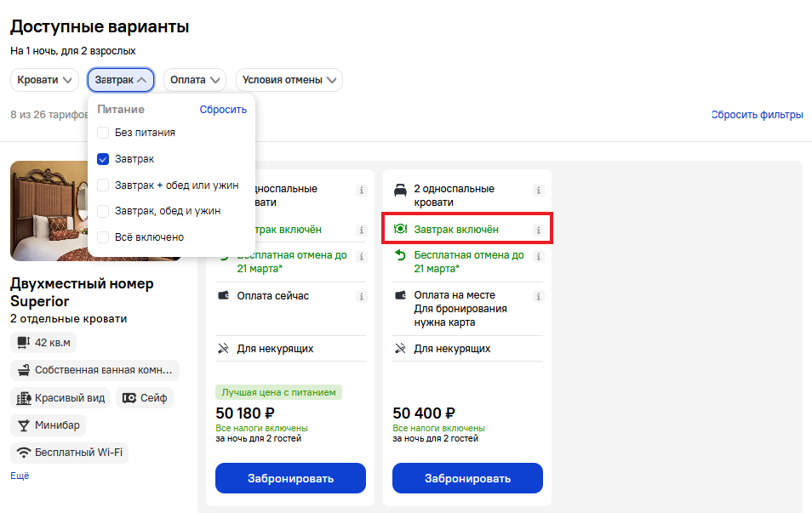This screenshot has width=812, height=513.
Task: Click info icon beside 2 односпальные кровати in right card
Action: click(x=538, y=190)
